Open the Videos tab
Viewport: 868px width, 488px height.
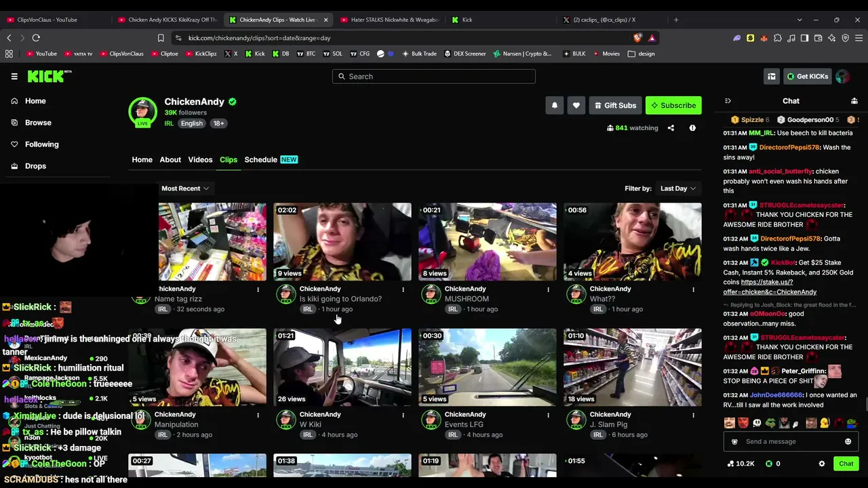[x=200, y=160]
